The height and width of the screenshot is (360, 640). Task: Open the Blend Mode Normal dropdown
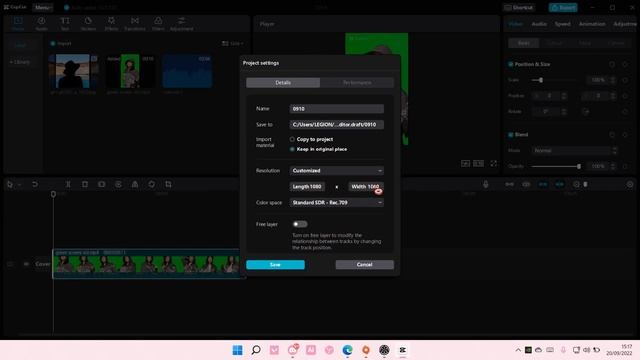click(574, 151)
